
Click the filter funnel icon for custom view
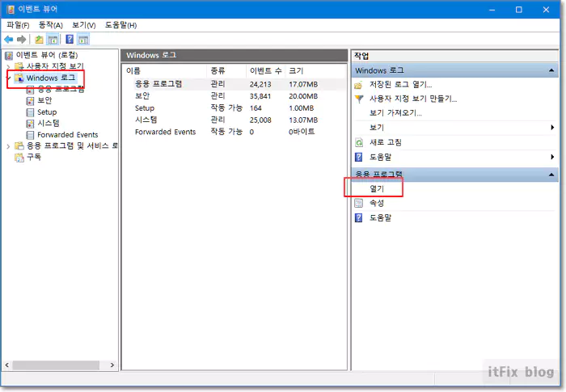[x=359, y=99]
